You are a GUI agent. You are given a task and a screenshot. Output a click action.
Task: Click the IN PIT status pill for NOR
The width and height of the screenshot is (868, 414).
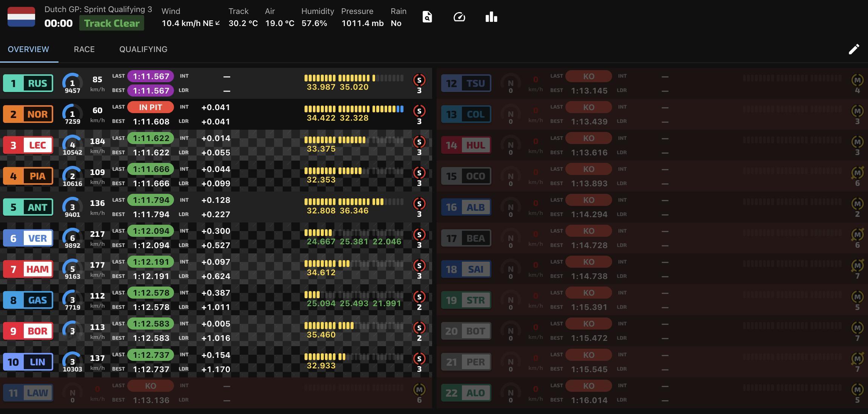point(151,107)
